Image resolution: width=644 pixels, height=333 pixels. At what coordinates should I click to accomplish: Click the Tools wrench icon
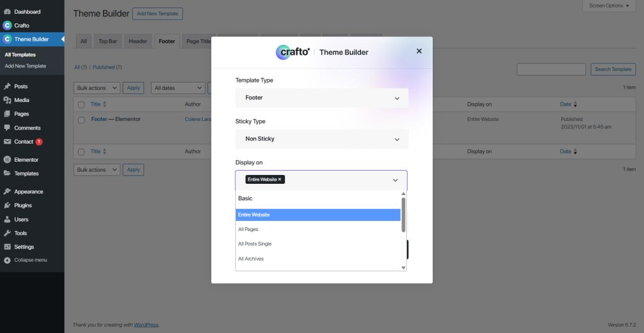[x=7, y=233]
